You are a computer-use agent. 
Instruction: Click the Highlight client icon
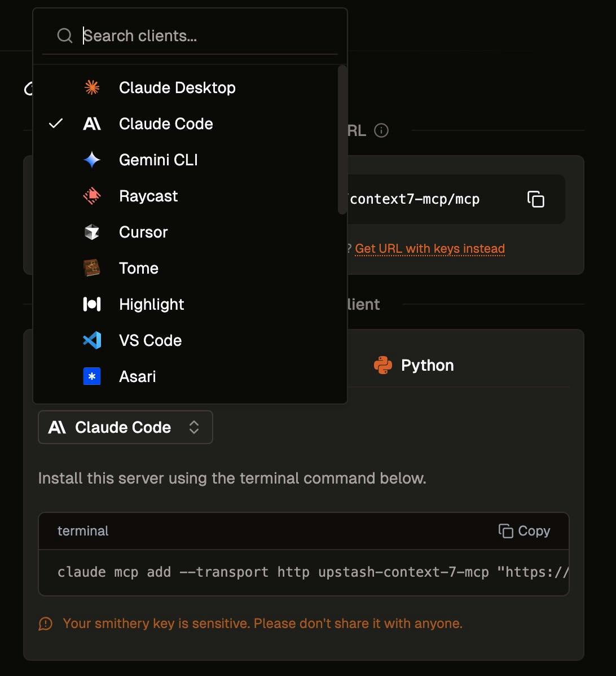(x=92, y=304)
